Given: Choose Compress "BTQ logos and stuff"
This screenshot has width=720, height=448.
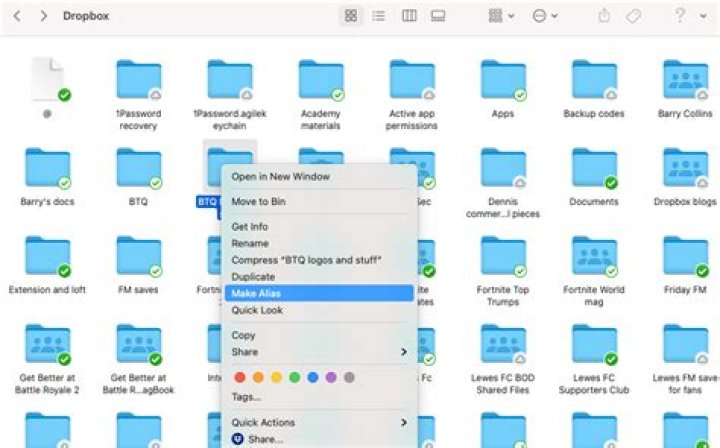Looking at the screenshot, I should point(319,260).
